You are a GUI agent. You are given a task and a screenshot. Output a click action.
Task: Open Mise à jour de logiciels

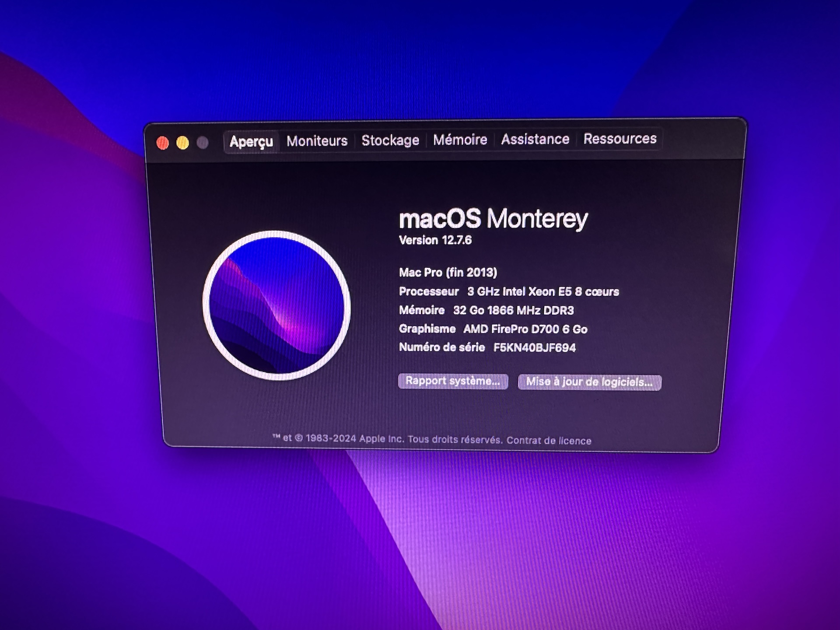(589, 382)
